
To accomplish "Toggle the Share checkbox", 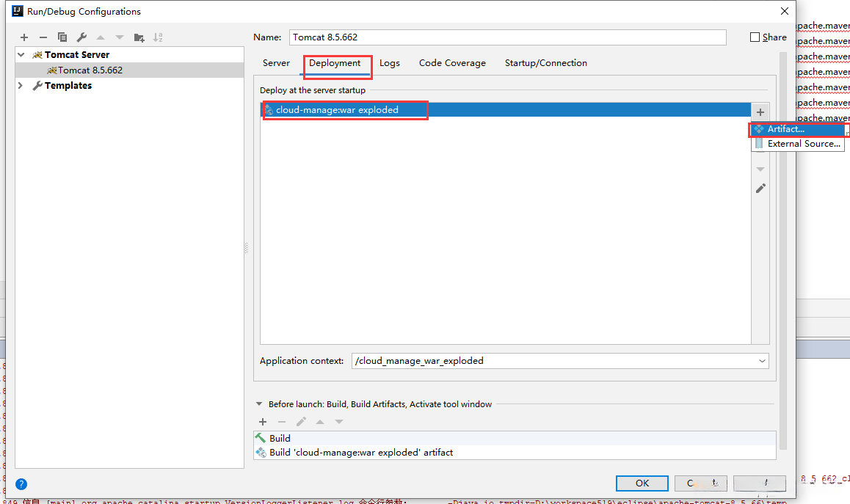I will (x=755, y=37).
